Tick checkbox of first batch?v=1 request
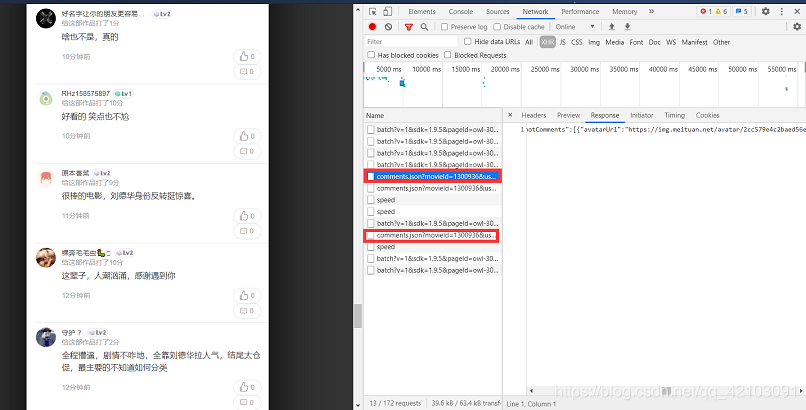Screen dimensions: 806x410 coord(371,129)
